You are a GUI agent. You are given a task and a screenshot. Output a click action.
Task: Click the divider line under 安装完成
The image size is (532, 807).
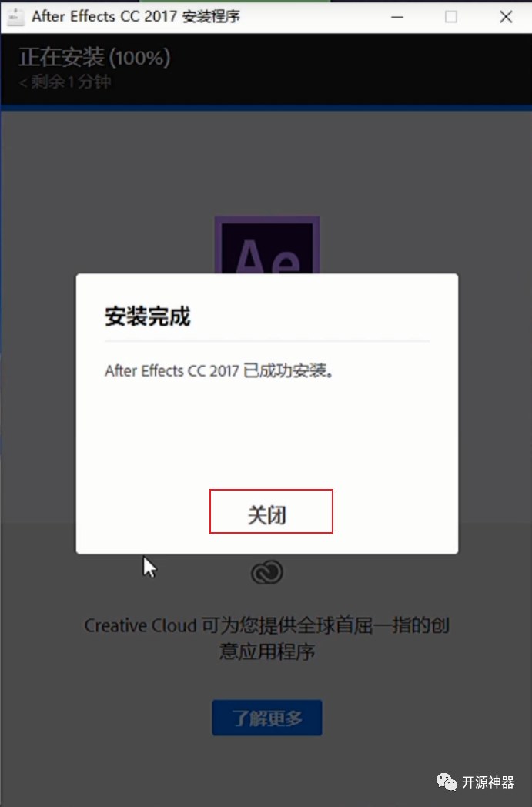pyautogui.click(x=267, y=340)
